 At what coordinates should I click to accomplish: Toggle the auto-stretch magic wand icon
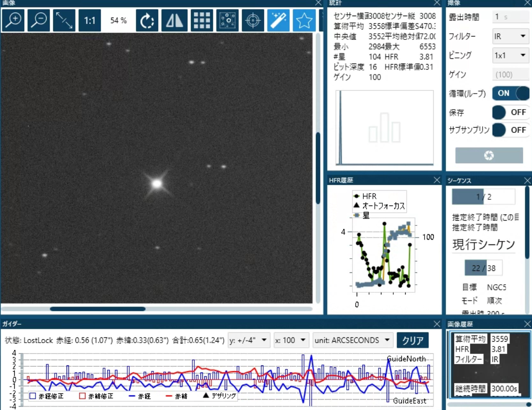tap(278, 20)
